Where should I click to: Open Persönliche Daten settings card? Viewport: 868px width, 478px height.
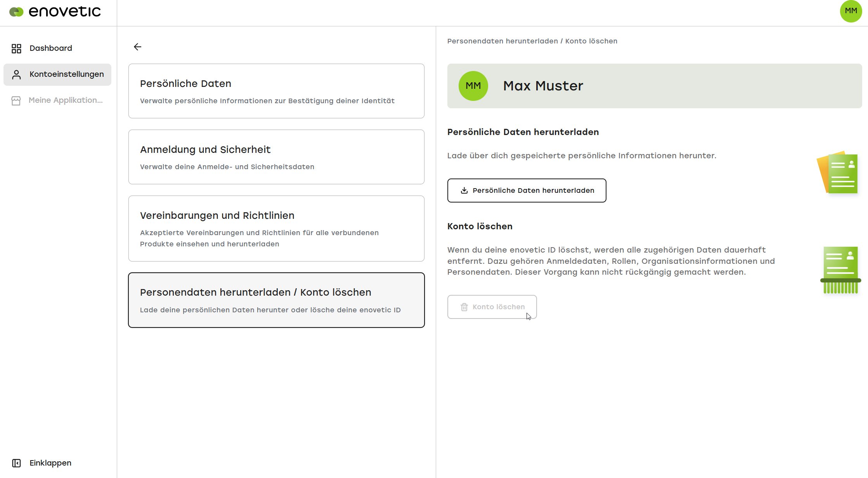coord(276,91)
